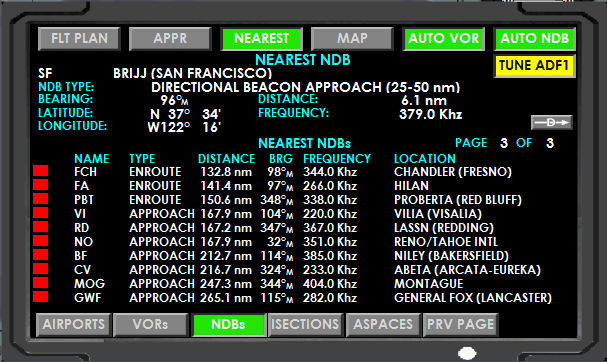Click the PBT name in NDB list
The image size is (607, 362).
(84, 200)
